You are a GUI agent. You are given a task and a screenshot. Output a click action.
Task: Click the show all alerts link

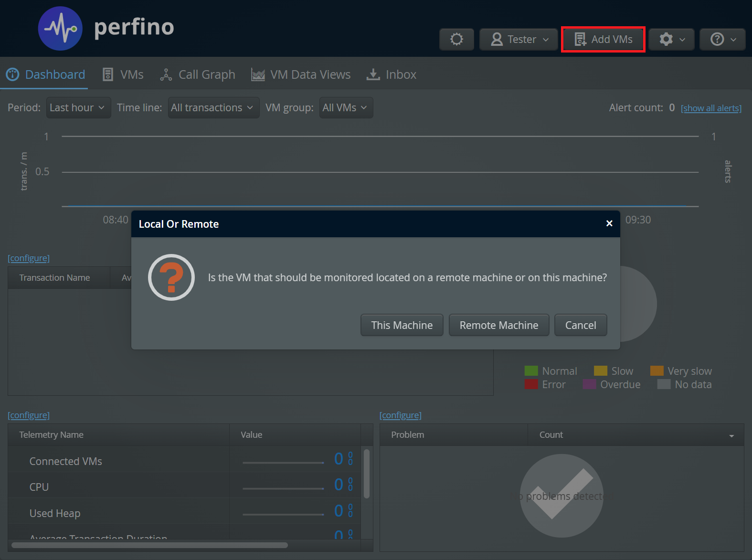click(x=711, y=108)
